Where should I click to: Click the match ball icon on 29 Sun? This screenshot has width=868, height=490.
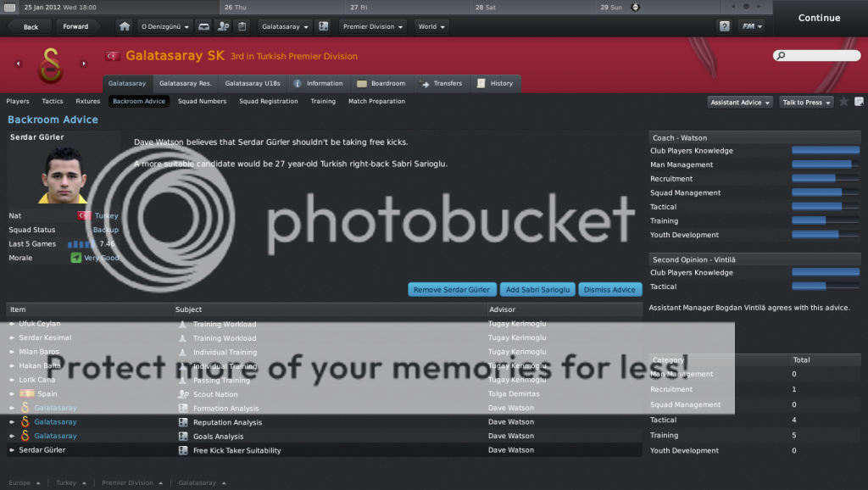[635, 7]
